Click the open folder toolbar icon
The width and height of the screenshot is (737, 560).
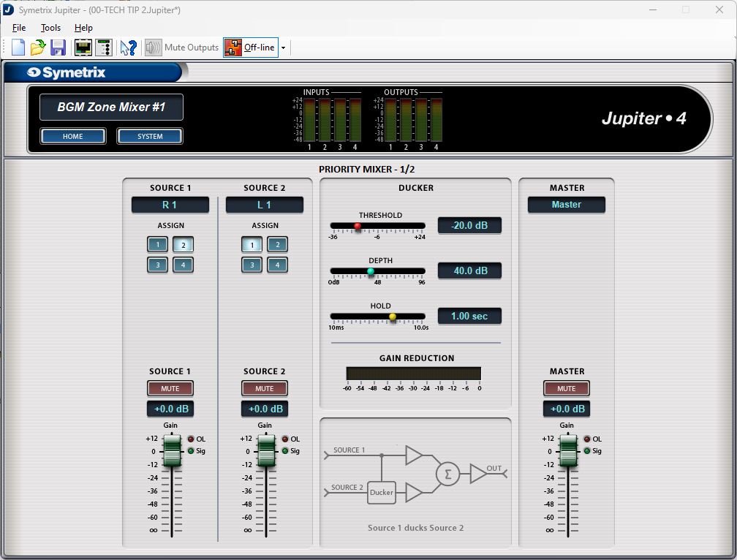(38, 48)
